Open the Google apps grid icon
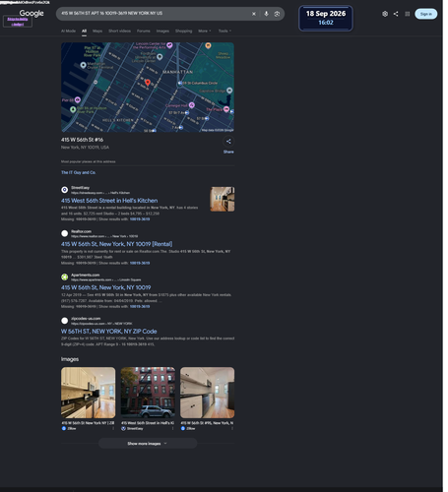Image resolution: width=448 pixels, height=492 pixels. pyautogui.click(x=407, y=14)
